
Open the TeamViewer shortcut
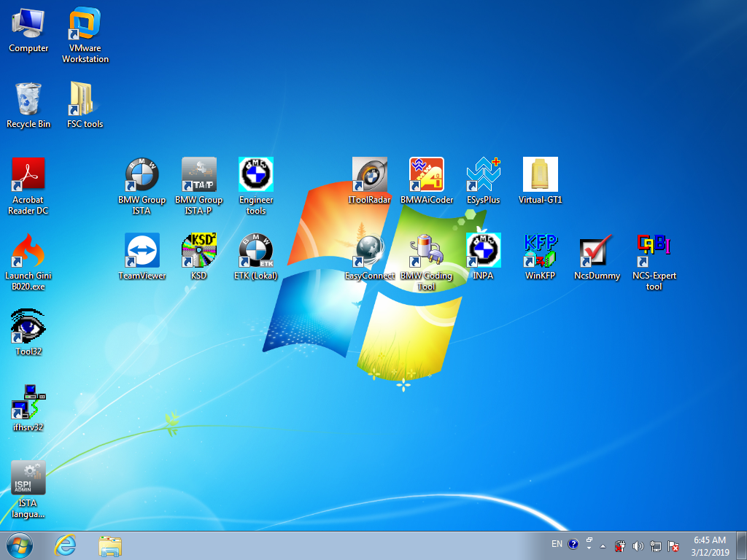142,252
